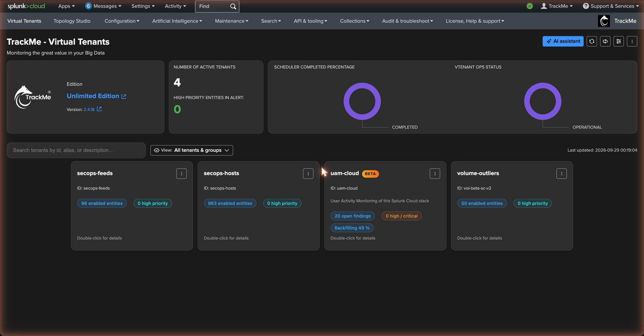Open the Apps dropdown menu

66,6
